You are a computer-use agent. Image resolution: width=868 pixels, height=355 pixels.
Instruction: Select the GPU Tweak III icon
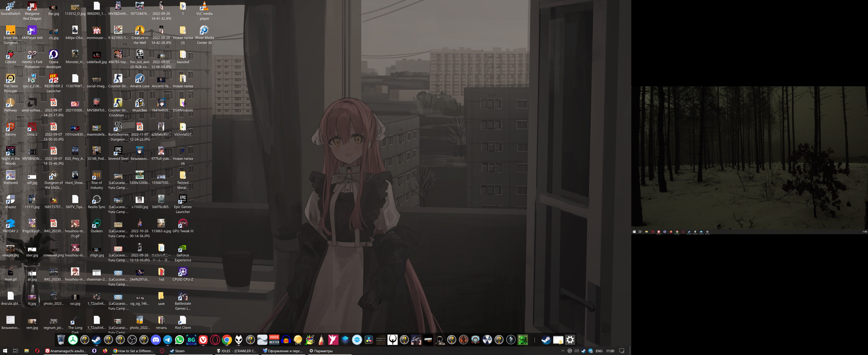click(x=183, y=226)
